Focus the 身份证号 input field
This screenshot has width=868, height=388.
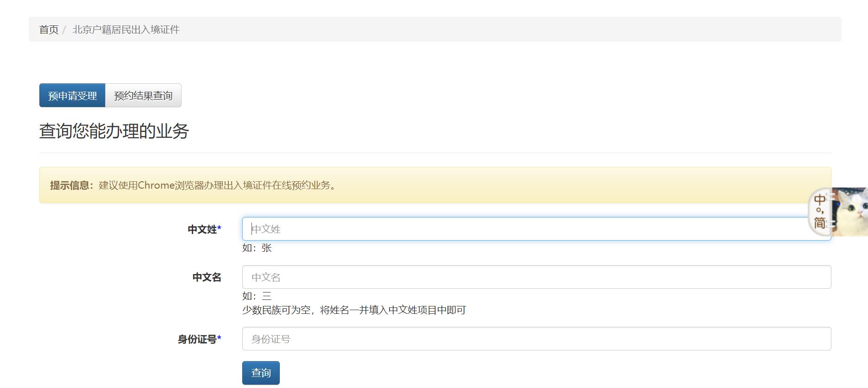(x=536, y=339)
